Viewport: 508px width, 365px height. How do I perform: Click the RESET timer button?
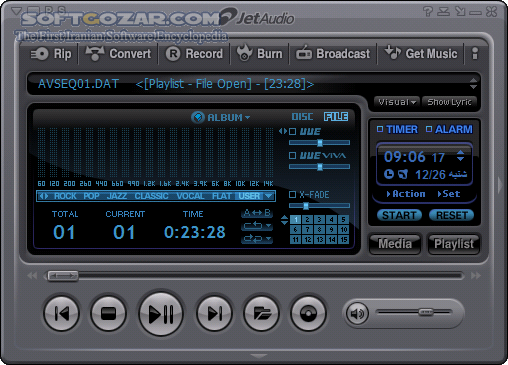(452, 215)
